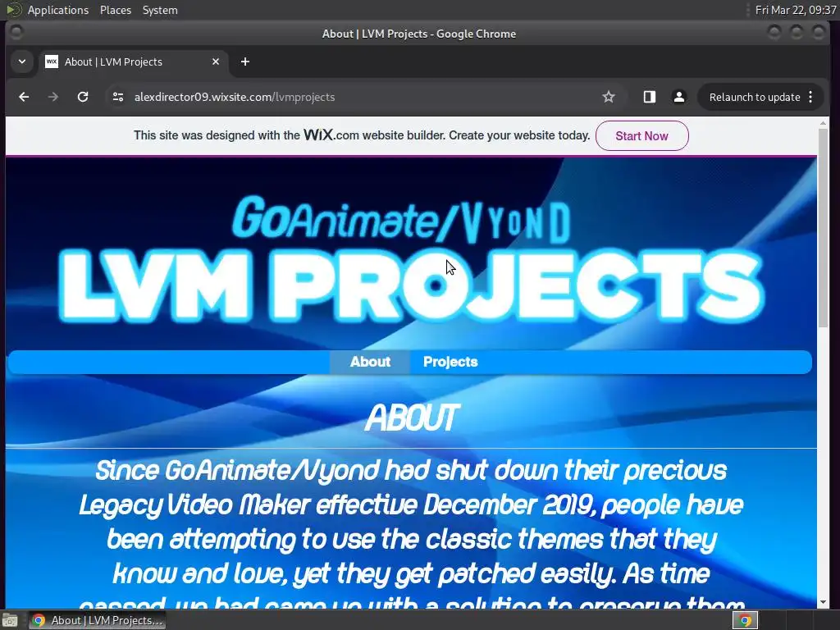Bookmark this page with the star icon
Screen dimensions: 840x630
point(609,97)
